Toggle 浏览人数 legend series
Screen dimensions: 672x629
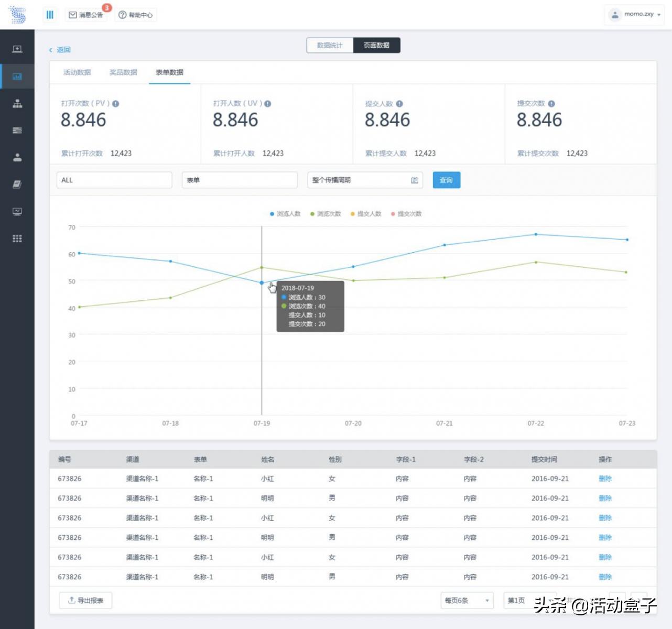285,214
